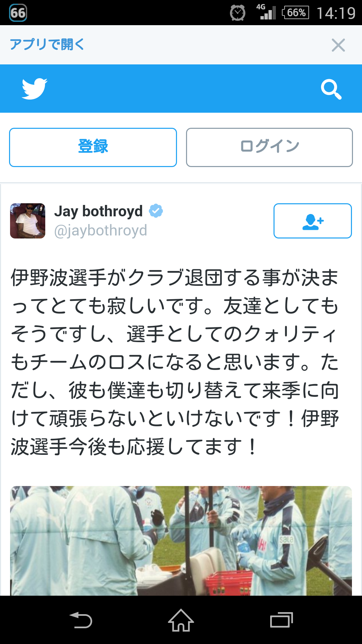Tap the blue verified badge
This screenshot has height=644, width=362.
click(x=156, y=211)
